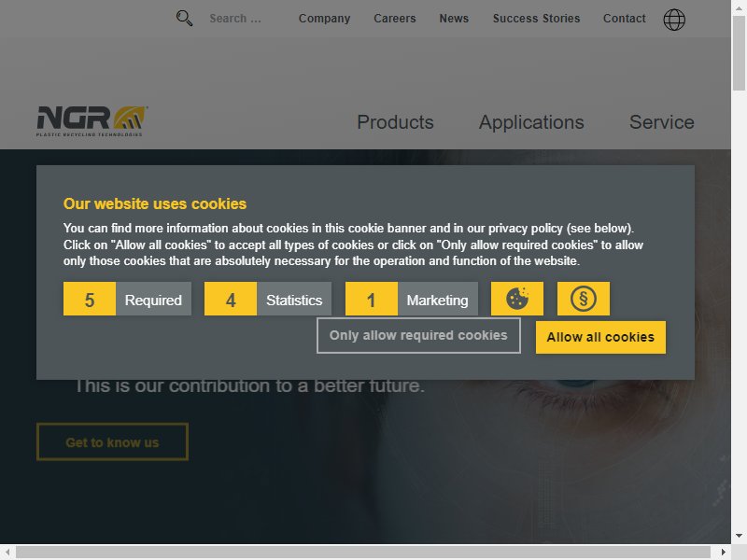Open the Company menu
747x560 pixels.
click(x=324, y=19)
